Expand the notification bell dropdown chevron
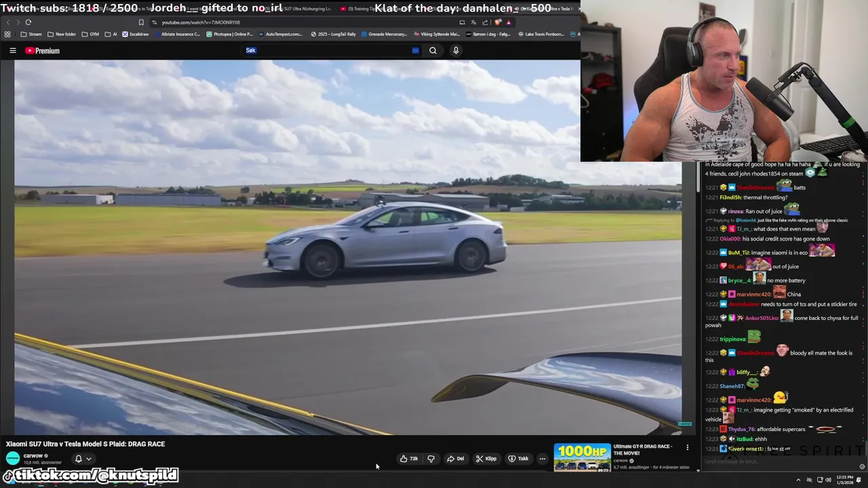The width and height of the screenshot is (868, 488). point(88,459)
